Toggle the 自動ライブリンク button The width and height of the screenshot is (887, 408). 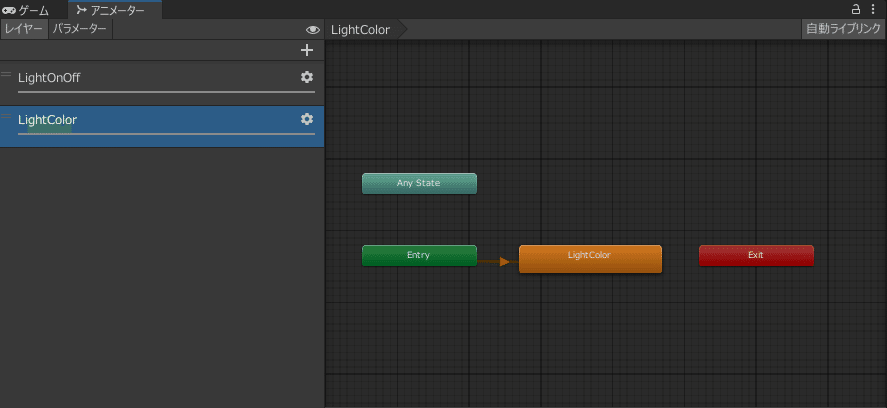[x=843, y=29]
